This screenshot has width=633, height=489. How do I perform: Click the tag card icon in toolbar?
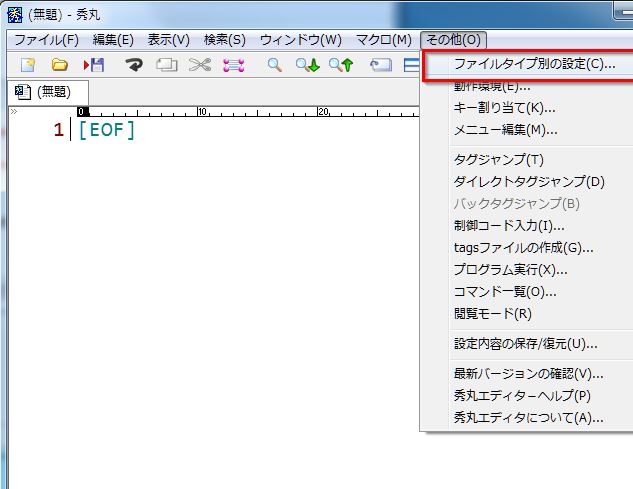click(x=380, y=66)
